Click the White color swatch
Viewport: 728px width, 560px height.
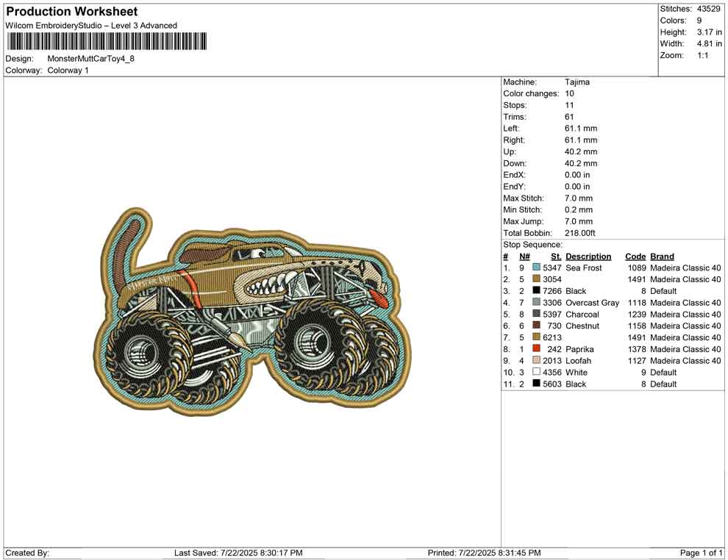[x=536, y=372]
